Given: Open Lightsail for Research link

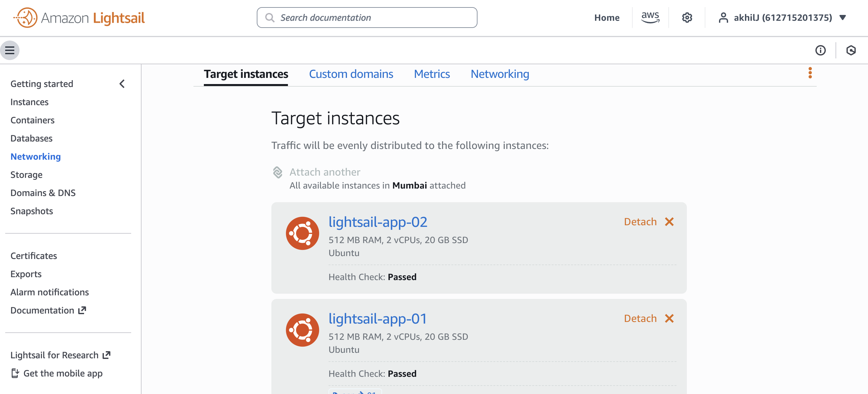Looking at the screenshot, I should 60,355.
